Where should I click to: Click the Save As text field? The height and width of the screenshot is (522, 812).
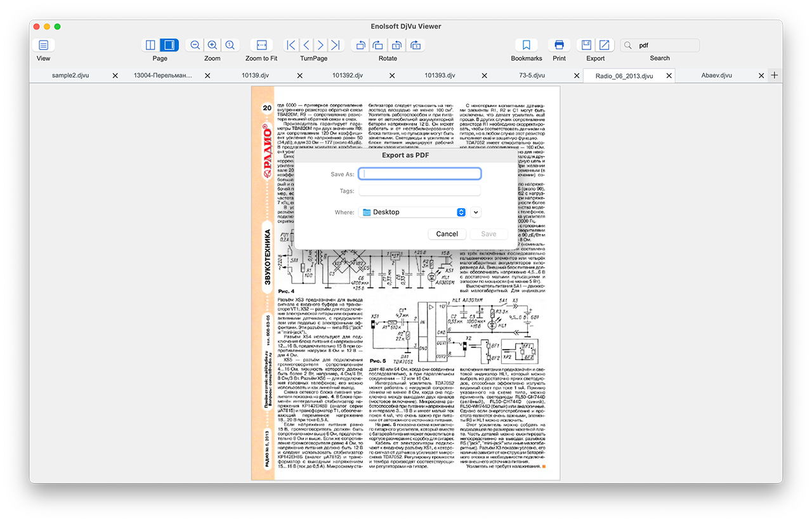(420, 174)
